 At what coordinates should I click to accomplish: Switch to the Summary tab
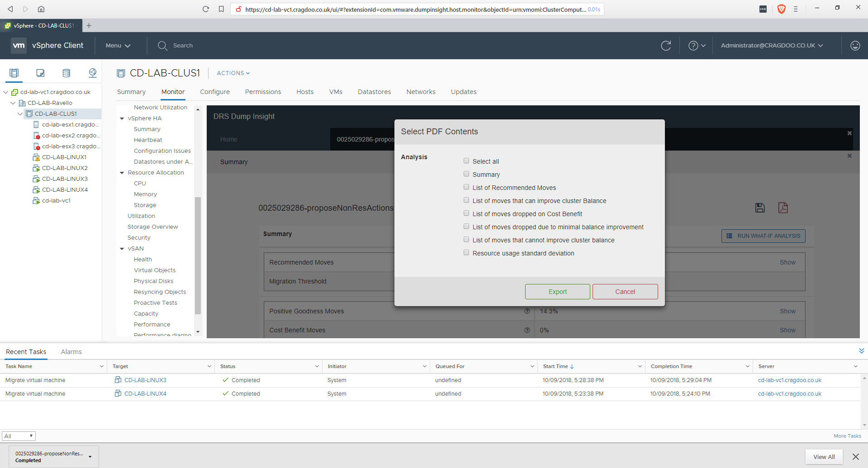(x=131, y=92)
